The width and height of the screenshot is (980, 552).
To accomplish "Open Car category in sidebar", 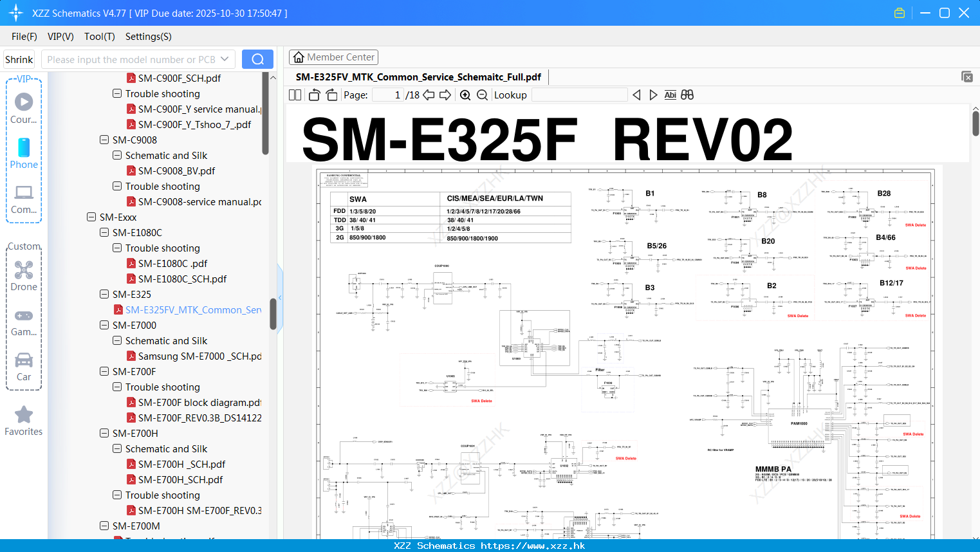I will click(24, 367).
